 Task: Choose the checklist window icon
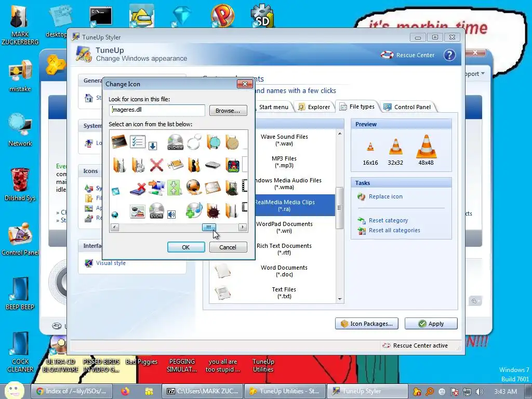click(x=137, y=141)
